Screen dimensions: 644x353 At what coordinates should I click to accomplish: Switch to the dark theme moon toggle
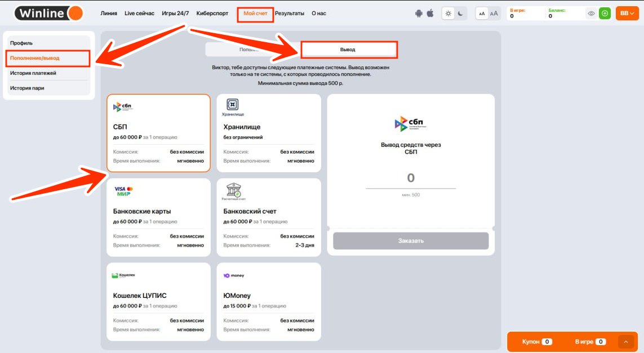[460, 14]
